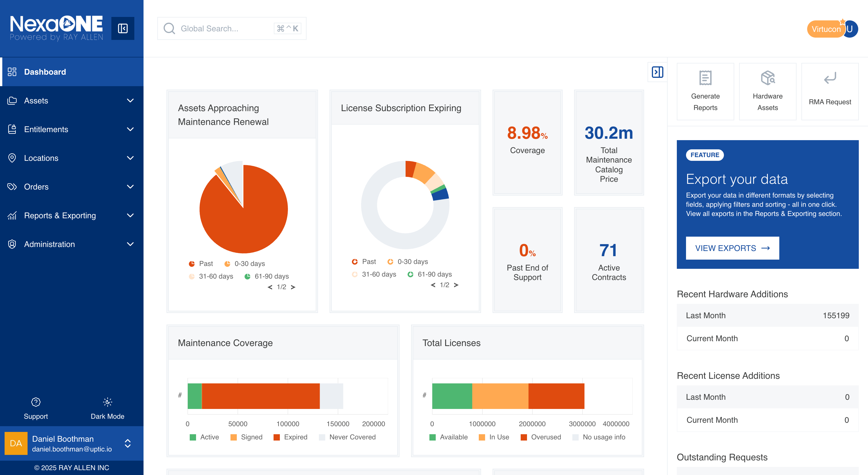Image resolution: width=868 pixels, height=475 pixels.
Task: Click the VIEW EXPORTS button
Action: pos(732,248)
